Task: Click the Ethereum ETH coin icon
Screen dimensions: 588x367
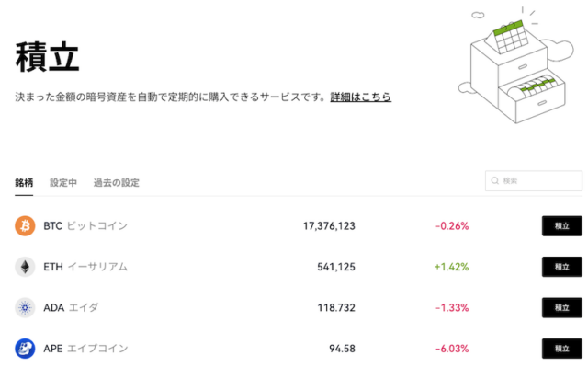Action: pos(25,267)
